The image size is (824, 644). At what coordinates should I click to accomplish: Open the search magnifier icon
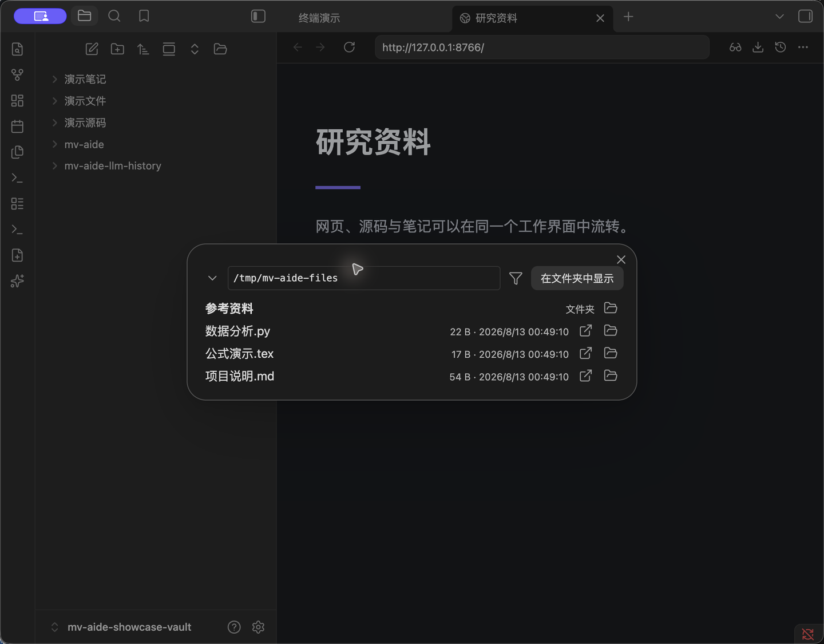114,16
